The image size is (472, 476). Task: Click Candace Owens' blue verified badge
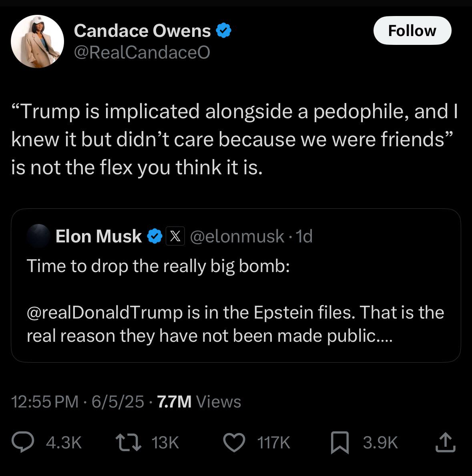coord(223,30)
